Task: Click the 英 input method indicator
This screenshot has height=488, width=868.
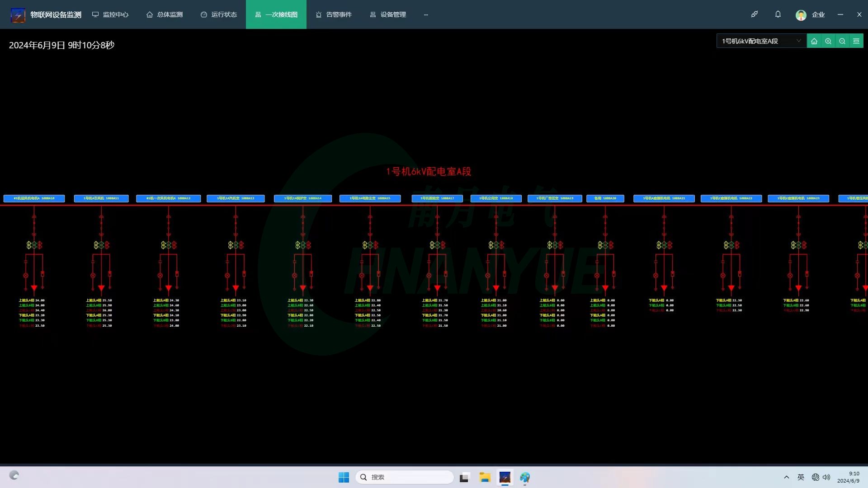Action: (x=801, y=477)
